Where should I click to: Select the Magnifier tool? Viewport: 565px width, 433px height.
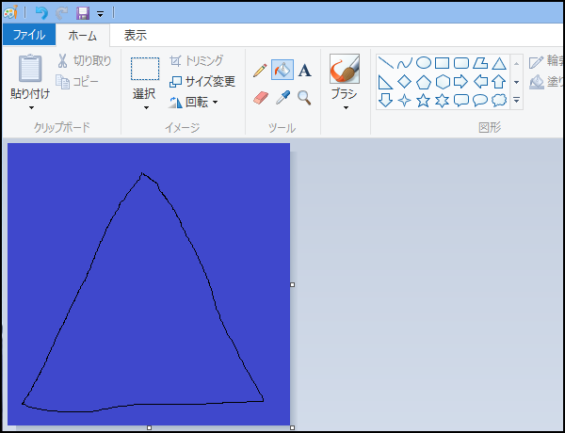coord(304,98)
